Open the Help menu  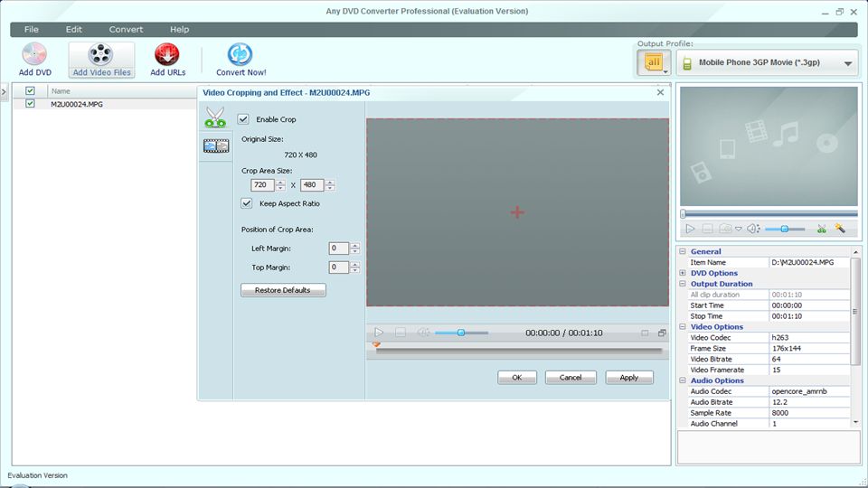point(179,29)
